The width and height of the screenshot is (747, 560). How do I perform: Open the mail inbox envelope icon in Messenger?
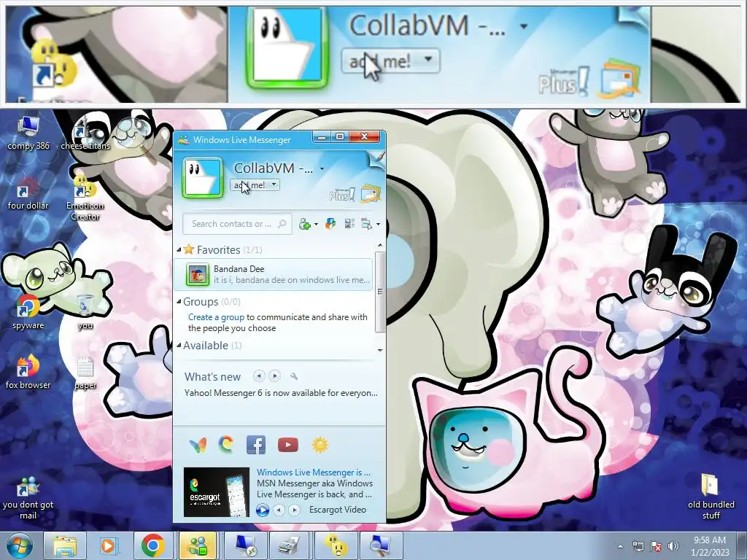(371, 193)
